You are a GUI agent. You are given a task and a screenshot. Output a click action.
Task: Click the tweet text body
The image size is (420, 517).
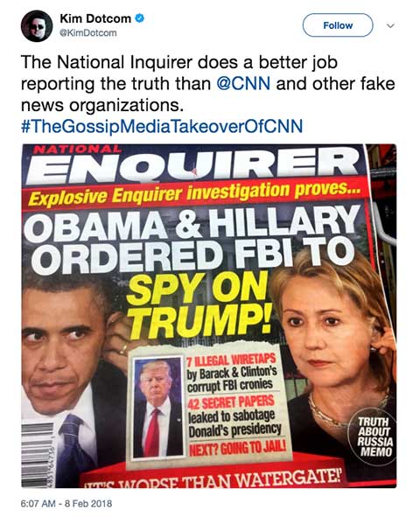click(x=207, y=84)
